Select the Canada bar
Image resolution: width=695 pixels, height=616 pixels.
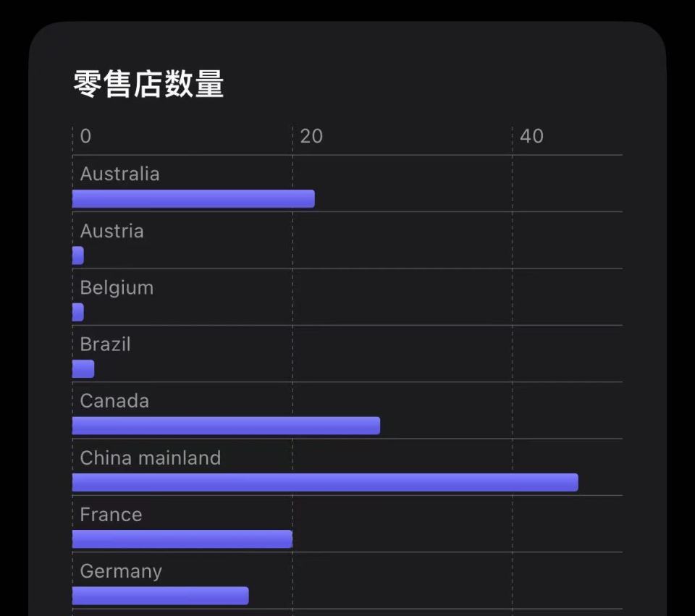tap(226, 426)
